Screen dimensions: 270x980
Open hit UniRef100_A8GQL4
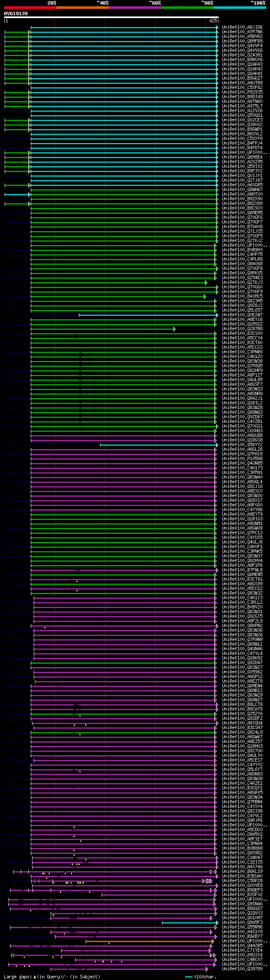point(242,482)
